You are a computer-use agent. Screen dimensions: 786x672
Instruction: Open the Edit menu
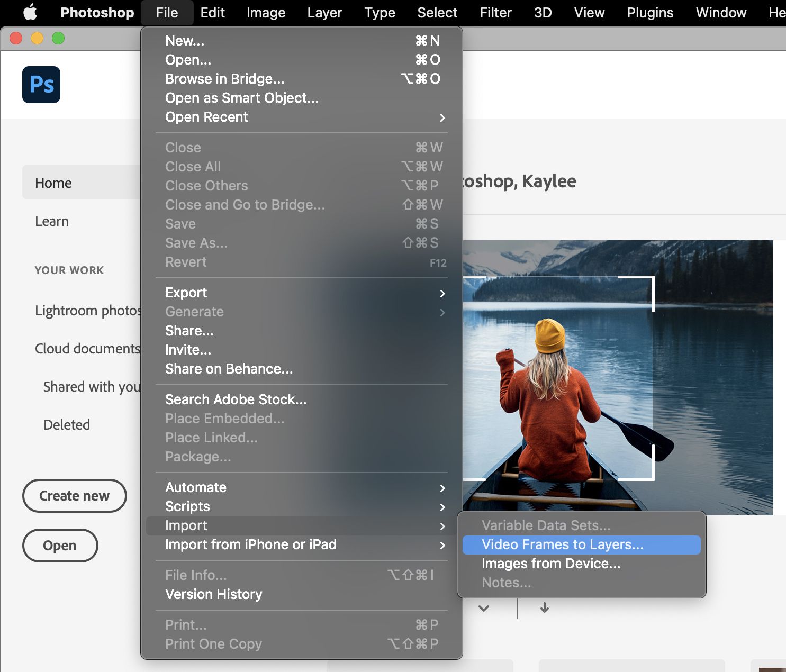[x=213, y=12]
